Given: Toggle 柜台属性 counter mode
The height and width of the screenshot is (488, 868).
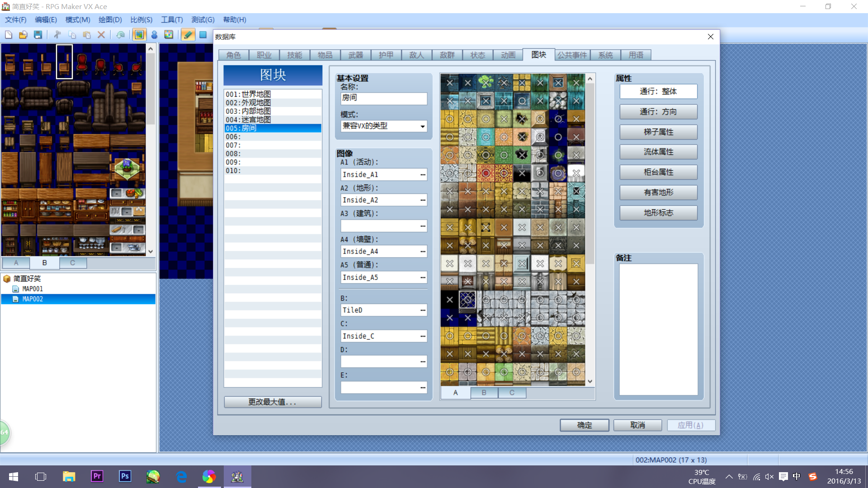Looking at the screenshot, I should 658,172.
